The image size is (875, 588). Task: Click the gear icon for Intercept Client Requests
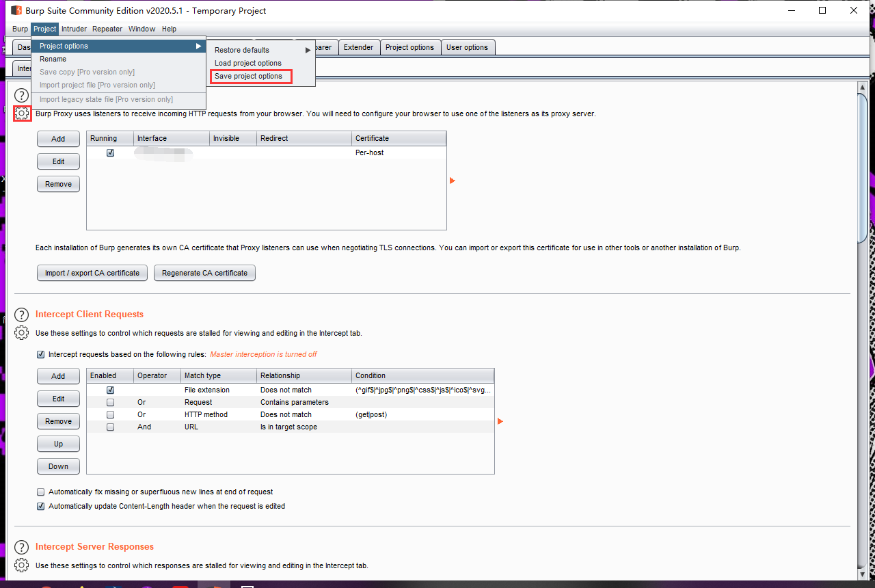pos(22,333)
